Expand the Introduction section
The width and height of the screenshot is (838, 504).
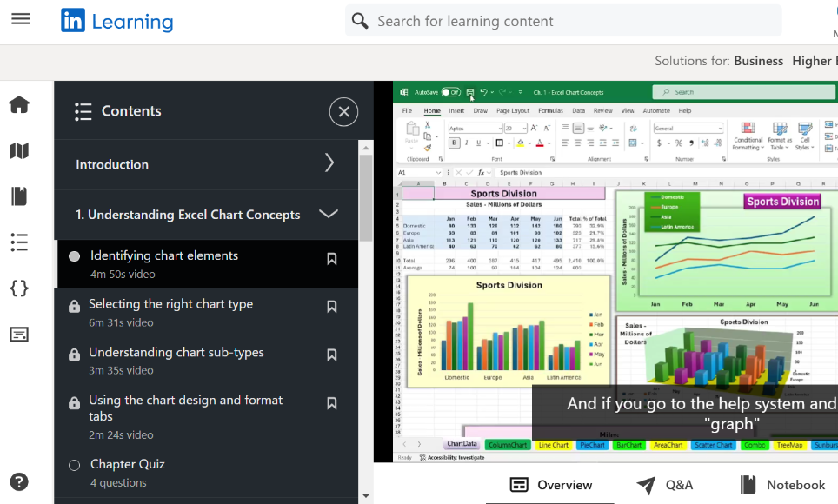click(x=206, y=164)
